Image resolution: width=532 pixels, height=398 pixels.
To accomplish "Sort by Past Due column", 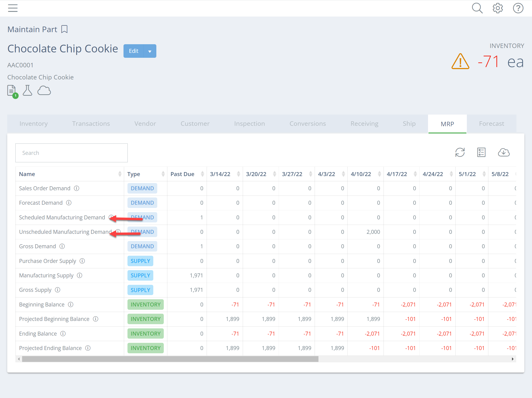I will (202, 174).
